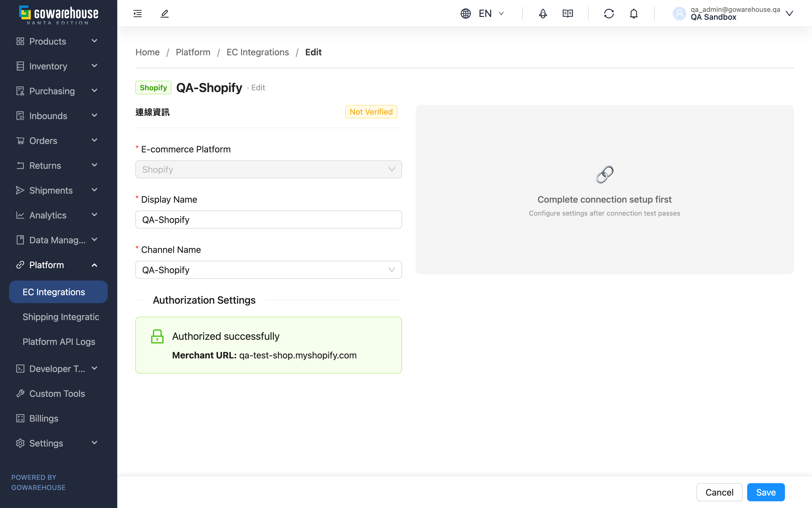The width and height of the screenshot is (812, 508).
Task: Click the Save button
Action: [x=766, y=492]
